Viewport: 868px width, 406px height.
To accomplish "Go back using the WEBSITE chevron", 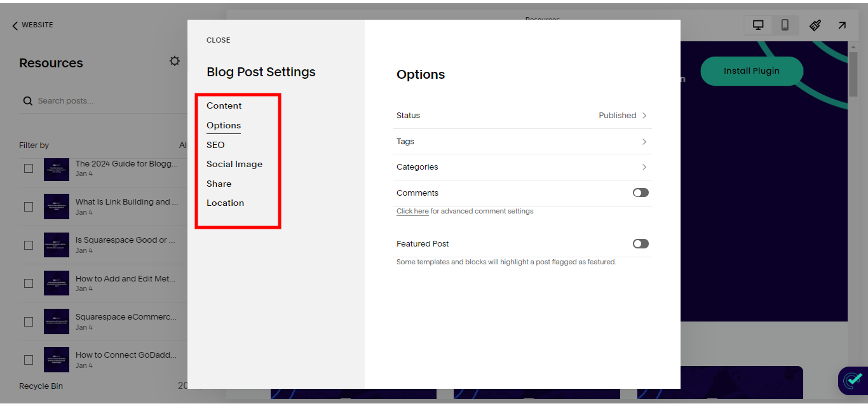I will click(14, 25).
